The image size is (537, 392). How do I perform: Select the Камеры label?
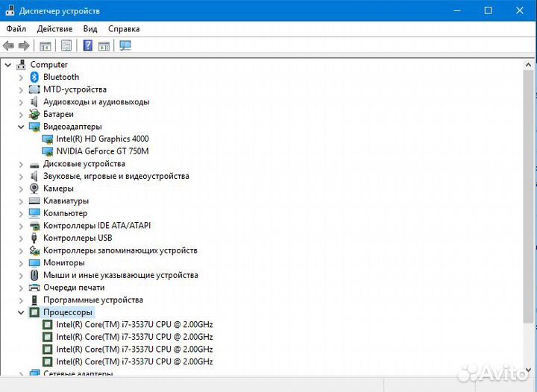59,189
